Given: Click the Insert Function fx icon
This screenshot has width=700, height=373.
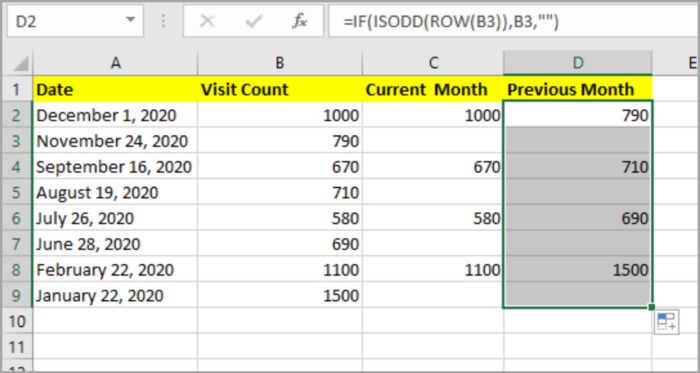Looking at the screenshot, I should coord(300,21).
